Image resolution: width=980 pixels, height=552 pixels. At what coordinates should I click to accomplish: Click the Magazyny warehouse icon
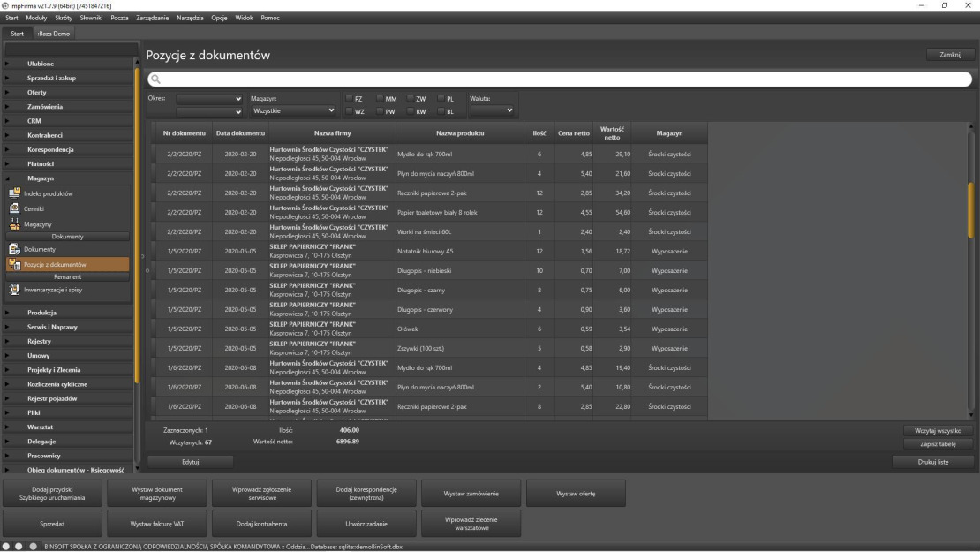[x=14, y=223]
